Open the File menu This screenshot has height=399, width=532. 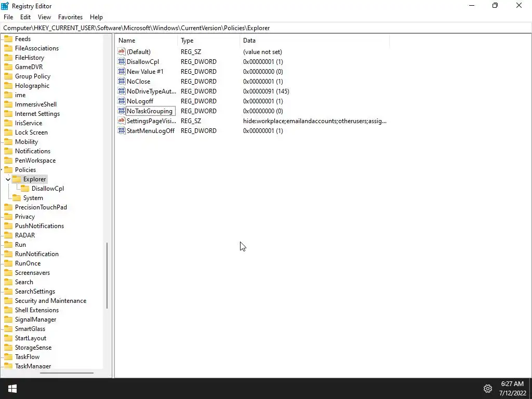tap(8, 17)
